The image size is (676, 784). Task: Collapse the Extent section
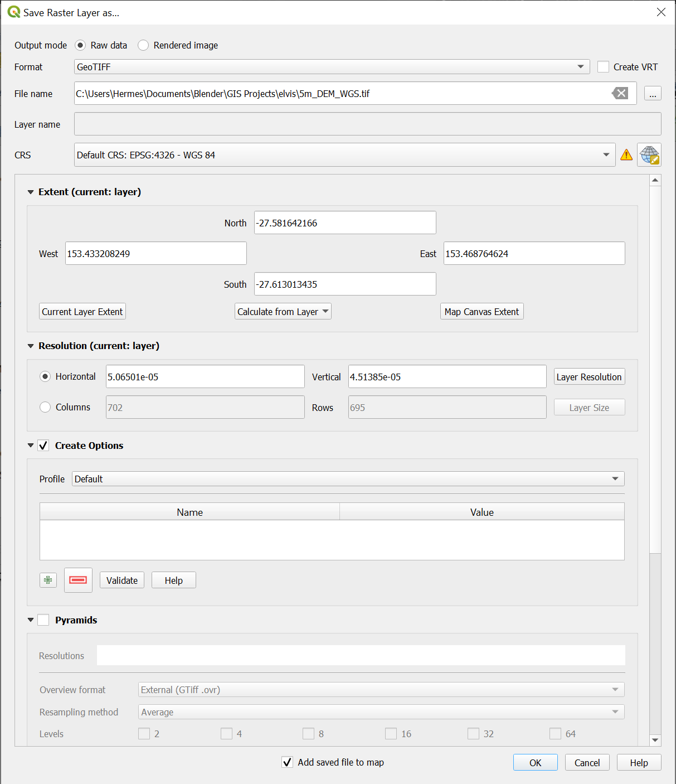pos(31,192)
